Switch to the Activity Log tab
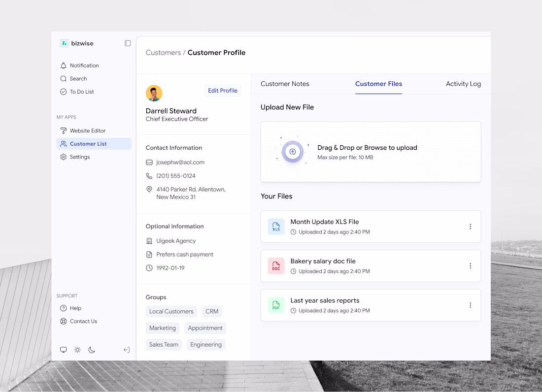 click(x=463, y=84)
